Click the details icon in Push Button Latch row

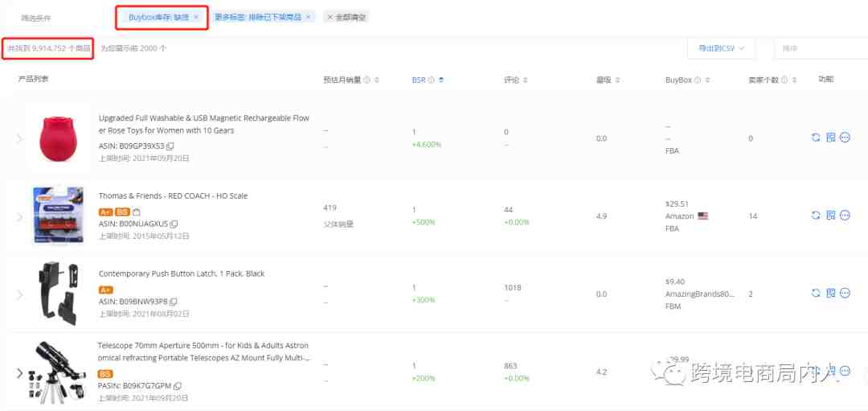(830, 294)
